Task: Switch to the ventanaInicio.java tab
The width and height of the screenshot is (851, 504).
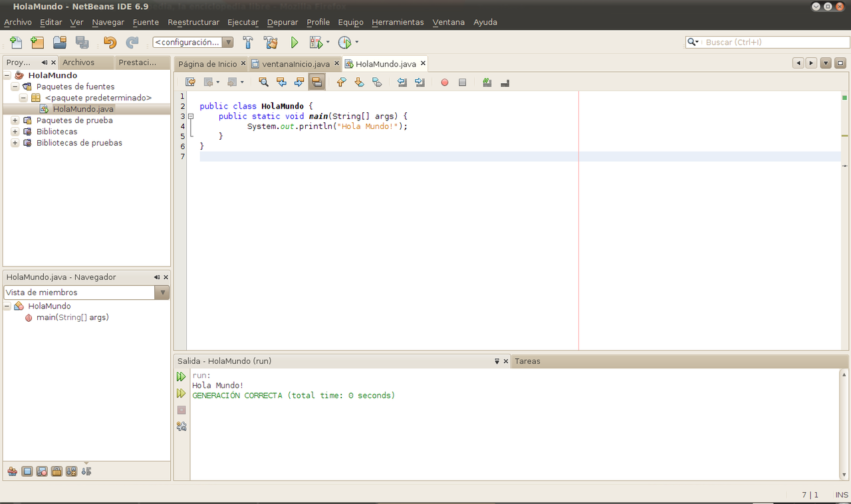Action: coord(295,64)
